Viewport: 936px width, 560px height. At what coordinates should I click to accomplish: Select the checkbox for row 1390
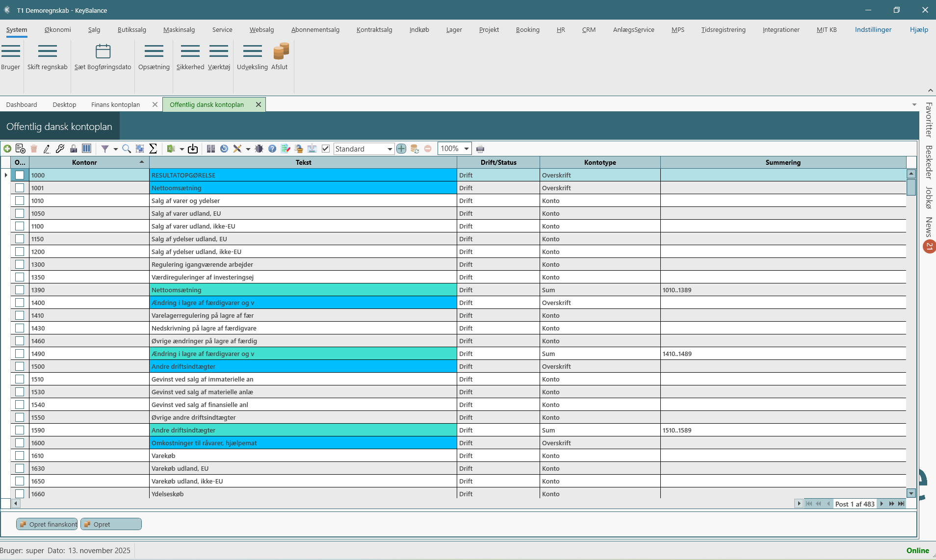pos(20,290)
